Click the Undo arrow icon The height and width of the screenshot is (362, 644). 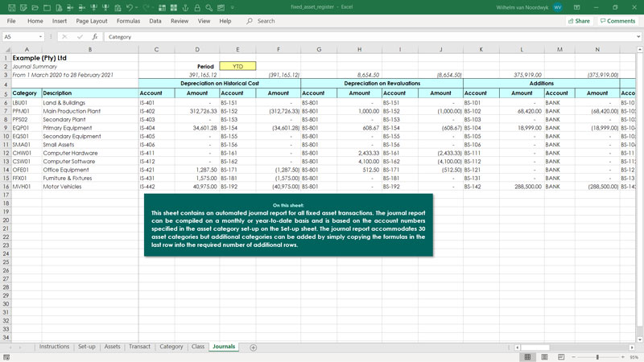pyautogui.click(x=130, y=7)
